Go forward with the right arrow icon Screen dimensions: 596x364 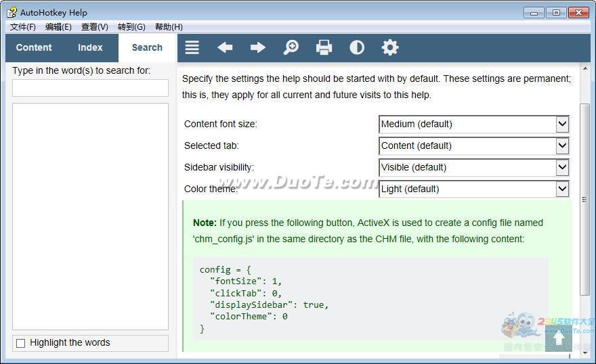tap(258, 47)
